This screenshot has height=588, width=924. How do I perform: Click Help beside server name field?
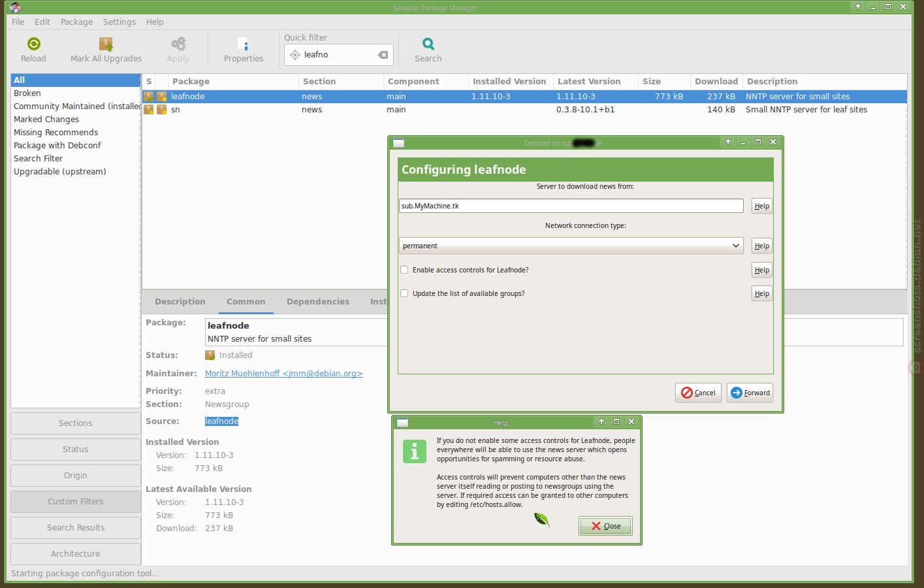tap(762, 206)
